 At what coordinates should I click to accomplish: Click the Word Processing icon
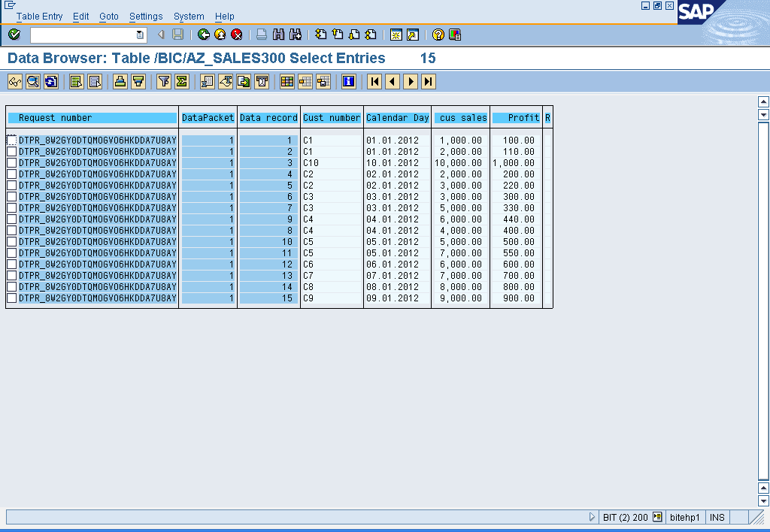coord(226,81)
